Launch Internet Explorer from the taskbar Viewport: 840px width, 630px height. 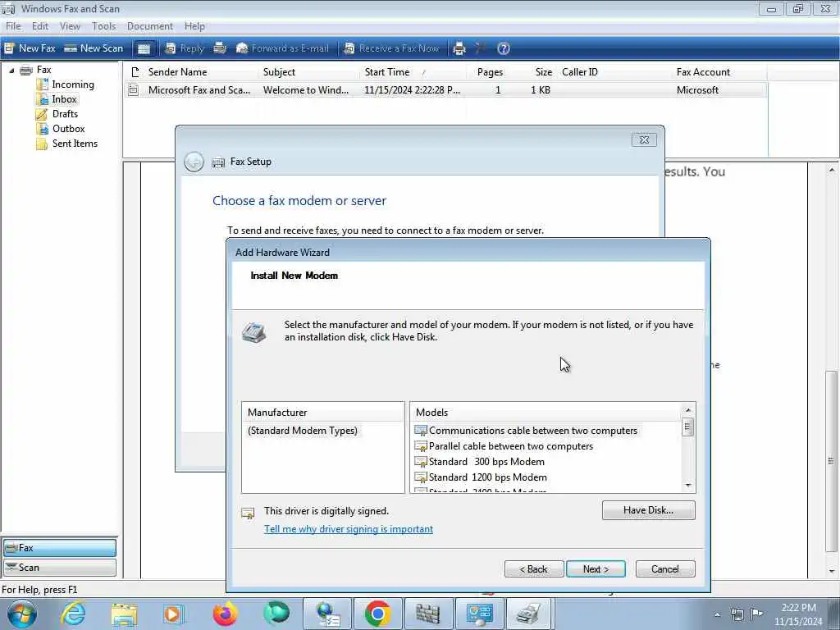(73, 614)
